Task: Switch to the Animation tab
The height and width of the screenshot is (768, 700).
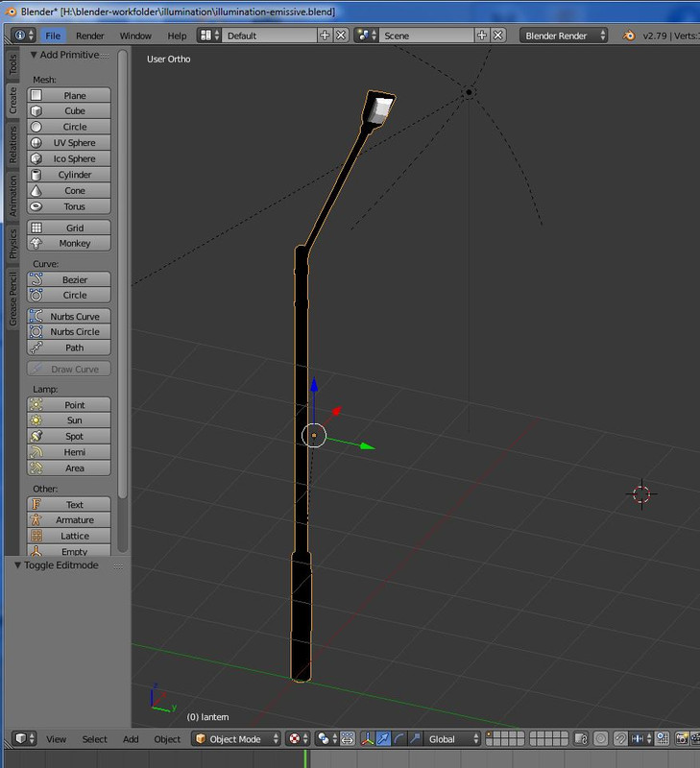Action: (12, 196)
